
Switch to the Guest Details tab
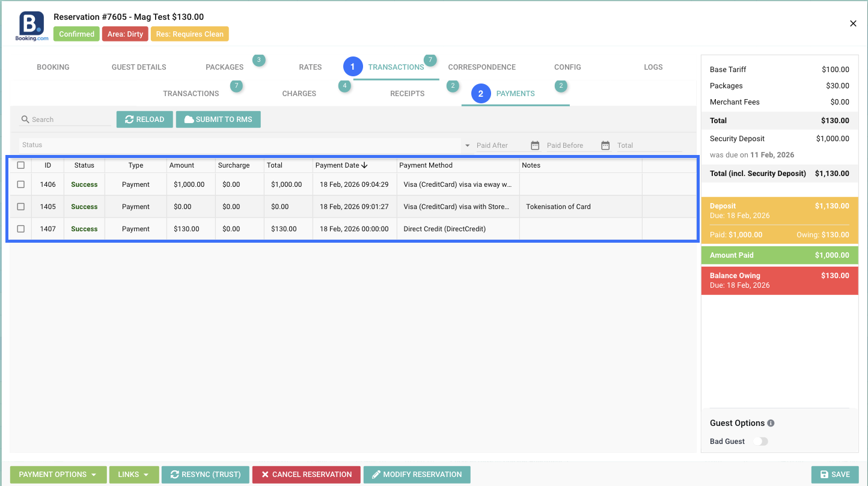coord(139,67)
